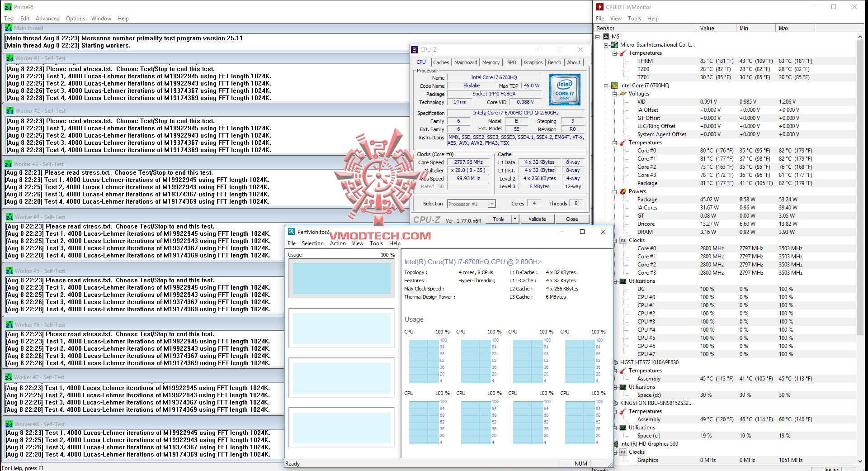Open the Advanced menu in Prime95

point(47,19)
